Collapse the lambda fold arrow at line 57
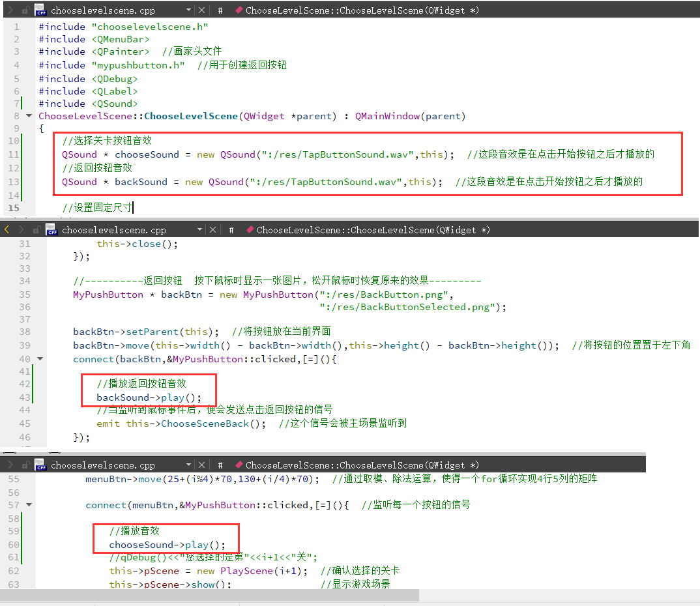This screenshot has height=606, width=700. click(29, 505)
